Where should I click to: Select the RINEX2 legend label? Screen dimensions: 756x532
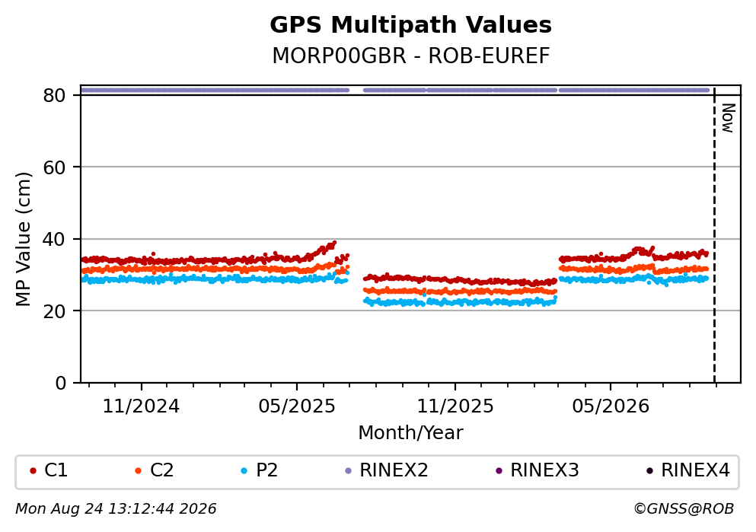pyautogui.click(x=394, y=470)
